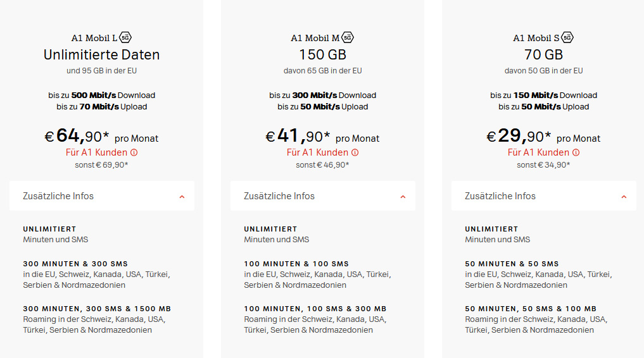Click the Unlimitierte Daten heading
The width and height of the screenshot is (644, 358).
click(101, 54)
